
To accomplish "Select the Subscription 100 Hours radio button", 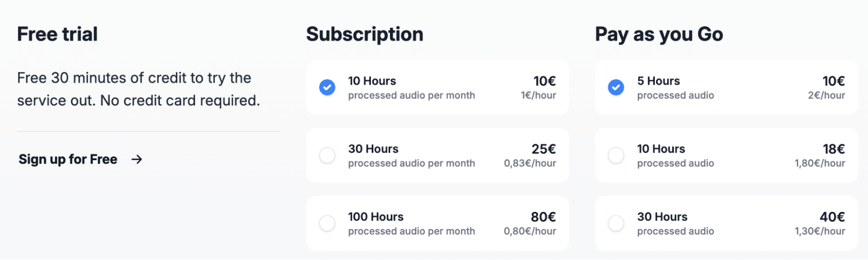I will pyautogui.click(x=327, y=223).
